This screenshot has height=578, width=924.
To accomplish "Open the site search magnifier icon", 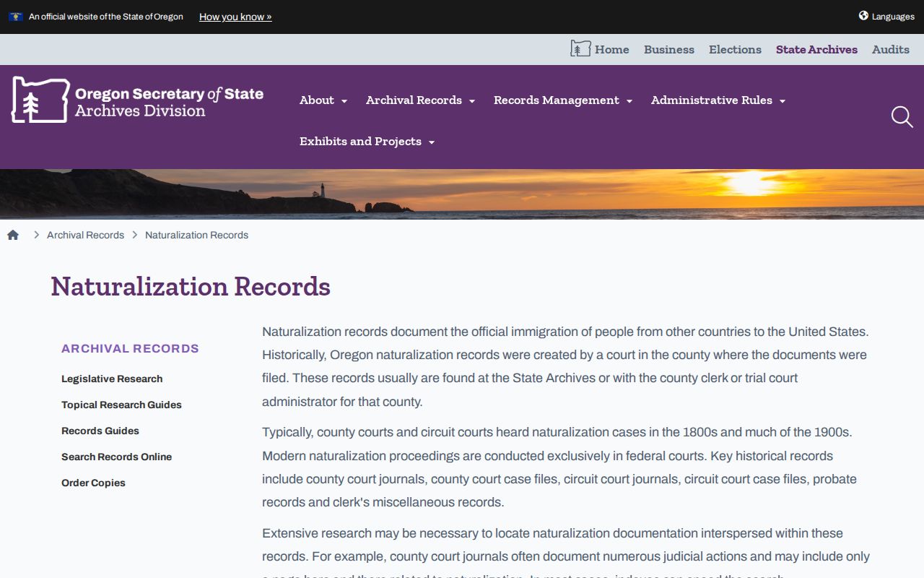I will tap(902, 117).
